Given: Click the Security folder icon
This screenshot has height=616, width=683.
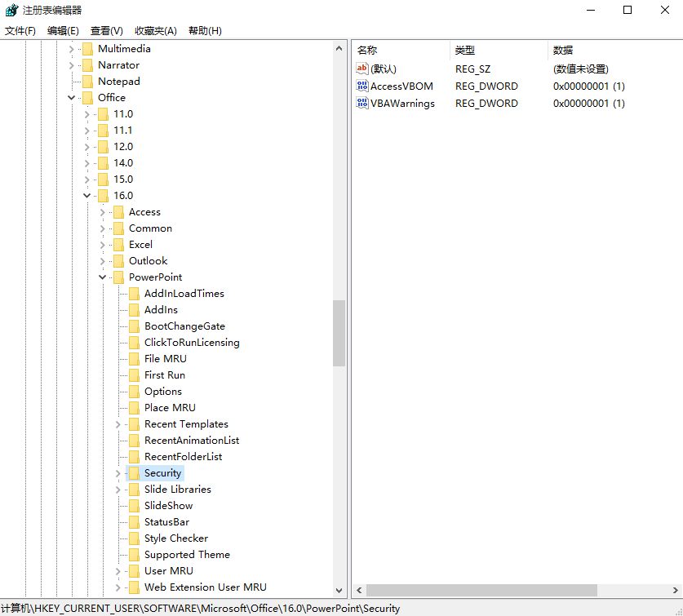Looking at the screenshot, I should point(134,473).
